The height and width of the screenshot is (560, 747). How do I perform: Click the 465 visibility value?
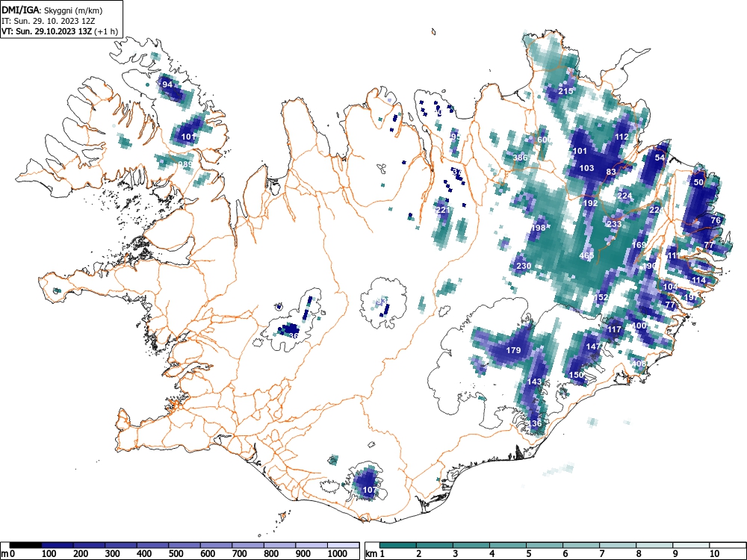click(x=586, y=255)
